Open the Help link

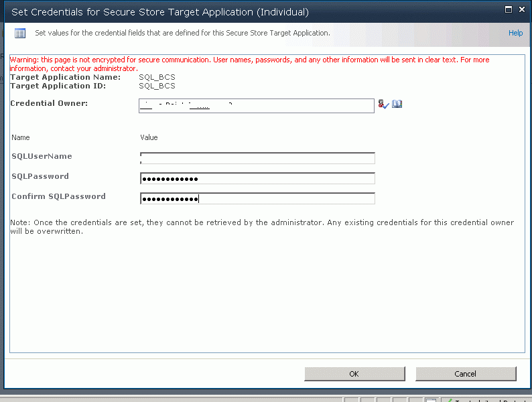click(x=515, y=33)
